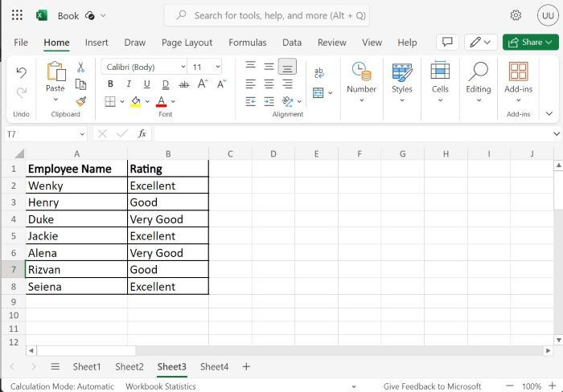Image resolution: width=563 pixels, height=392 pixels.
Task: Cut selection with scissors icon
Action: coord(80,67)
